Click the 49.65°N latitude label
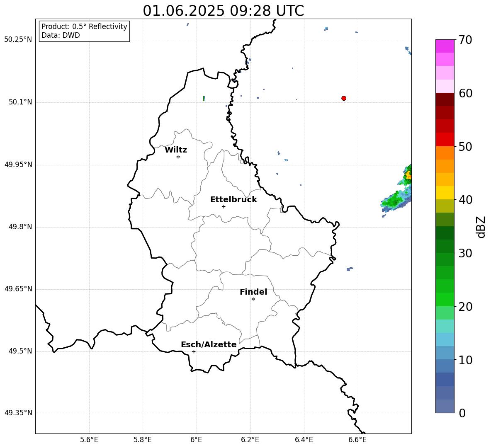Image resolution: width=491 pixels, height=448 pixels. pyautogui.click(x=18, y=289)
